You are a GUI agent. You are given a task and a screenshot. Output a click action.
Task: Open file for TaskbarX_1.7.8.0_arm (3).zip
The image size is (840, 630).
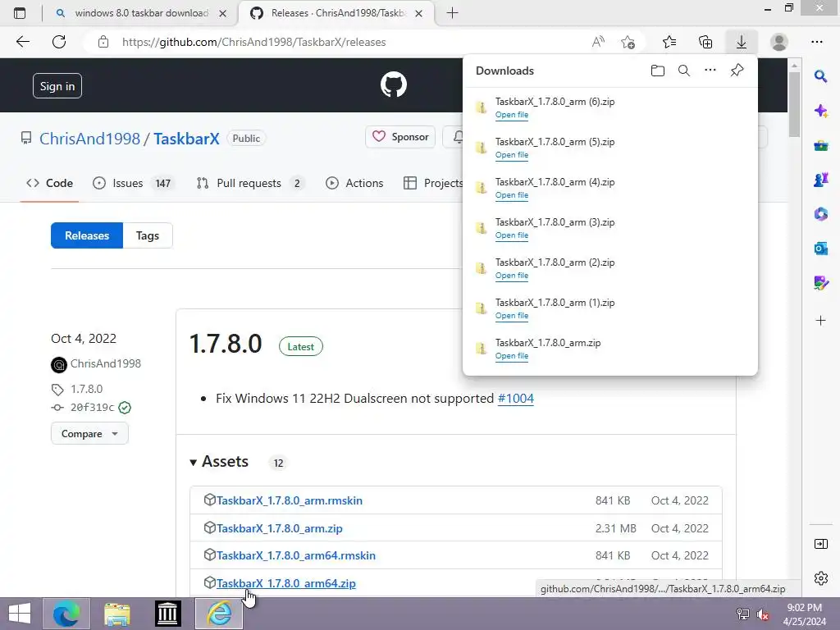pos(512,235)
